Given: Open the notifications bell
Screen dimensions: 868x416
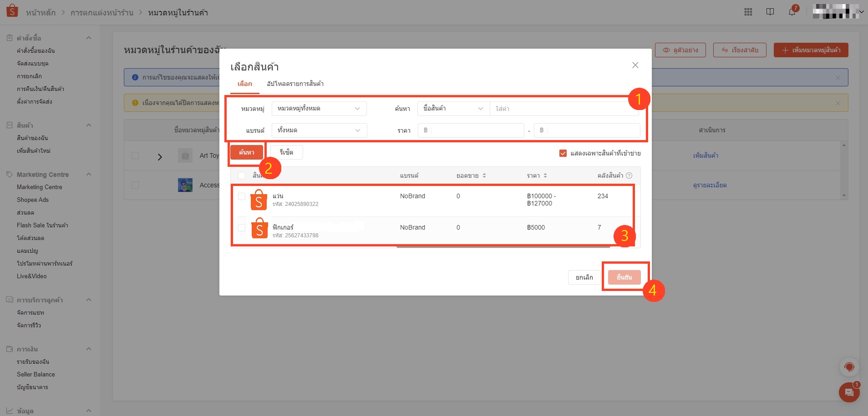Looking at the screenshot, I should tap(792, 12).
